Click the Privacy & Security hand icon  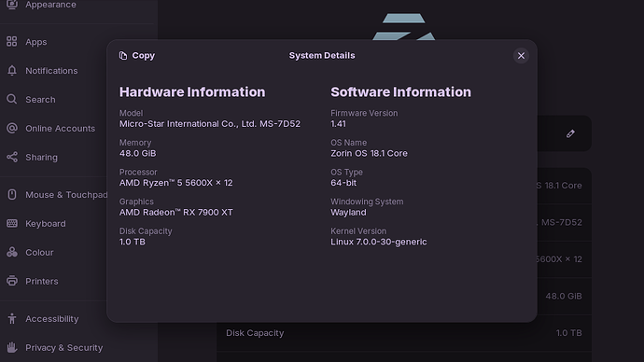point(12,347)
